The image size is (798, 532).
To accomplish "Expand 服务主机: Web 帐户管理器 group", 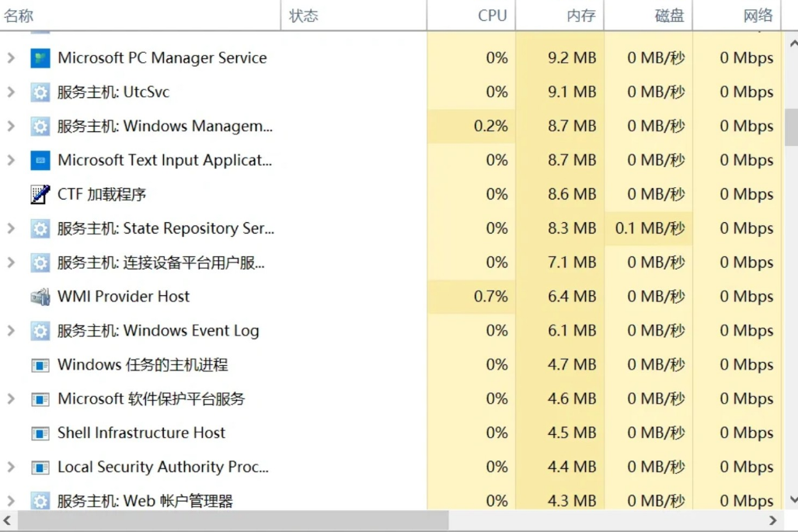I will coord(11,501).
